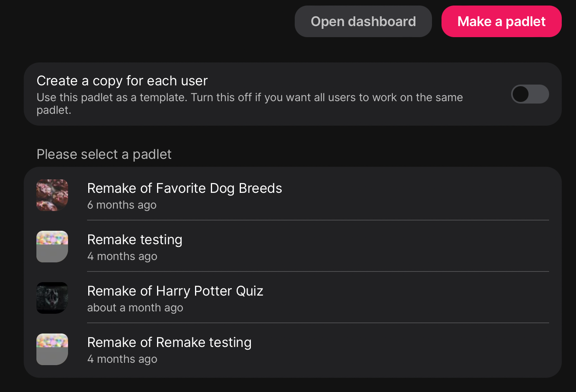Click "4 months ago" under Remake testing

click(122, 256)
